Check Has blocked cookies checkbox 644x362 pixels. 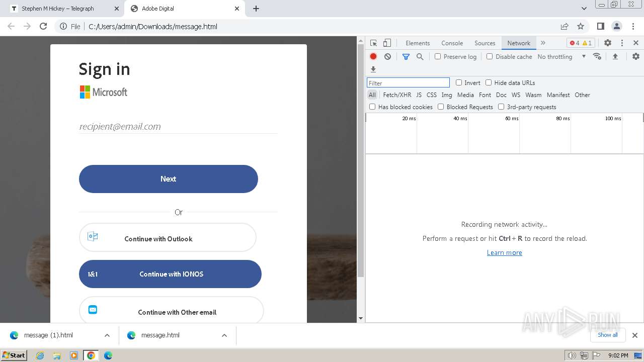click(x=372, y=107)
